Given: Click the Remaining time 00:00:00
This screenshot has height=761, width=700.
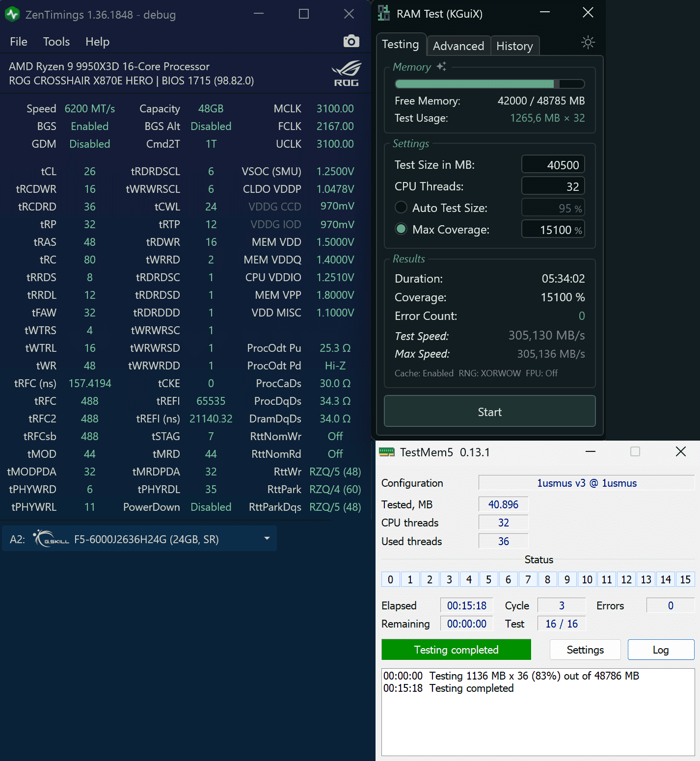Looking at the screenshot, I should pyautogui.click(x=466, y=624).
